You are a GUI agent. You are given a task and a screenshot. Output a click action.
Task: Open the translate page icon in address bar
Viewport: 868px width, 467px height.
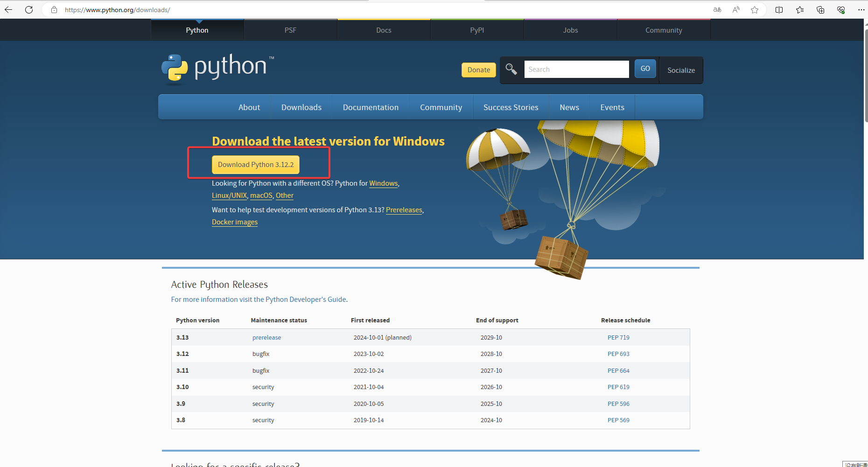click(717, 10)
